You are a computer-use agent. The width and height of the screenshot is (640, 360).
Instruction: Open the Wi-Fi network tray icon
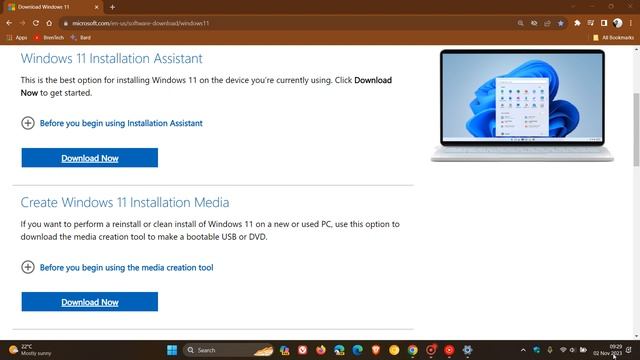[563, 350]
